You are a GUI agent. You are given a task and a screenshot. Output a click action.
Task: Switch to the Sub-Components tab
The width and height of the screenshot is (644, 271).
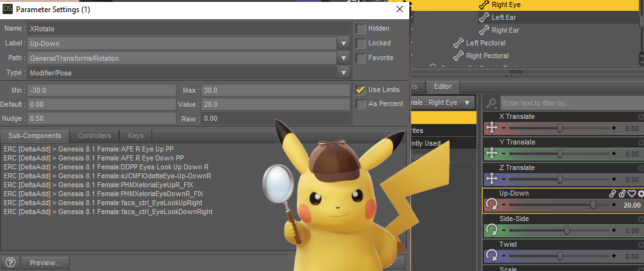tap(34, 135)
